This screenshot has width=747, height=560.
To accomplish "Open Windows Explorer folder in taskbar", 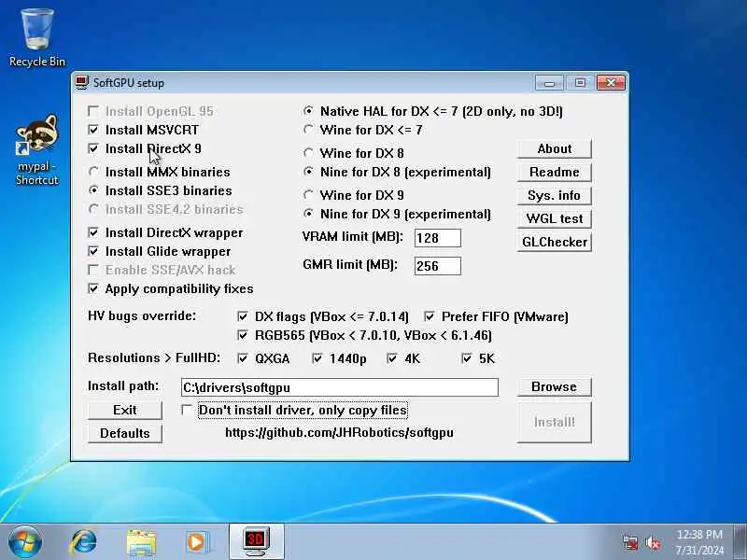I will 141,542.
